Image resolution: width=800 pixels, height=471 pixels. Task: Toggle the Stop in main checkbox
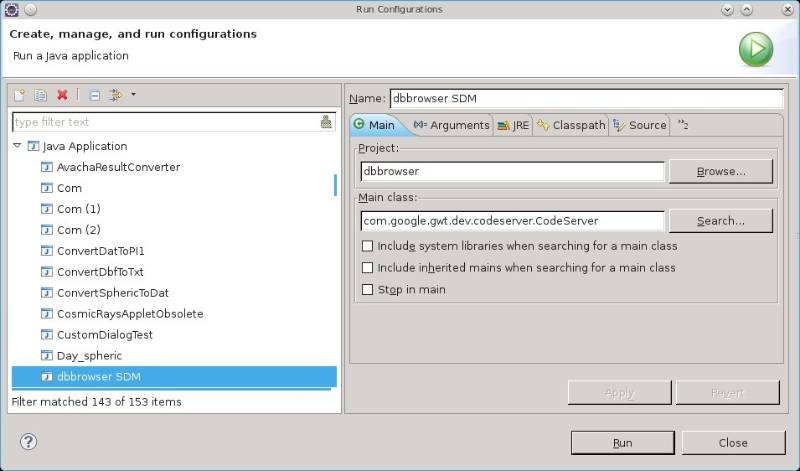click(x=368, y=290)
